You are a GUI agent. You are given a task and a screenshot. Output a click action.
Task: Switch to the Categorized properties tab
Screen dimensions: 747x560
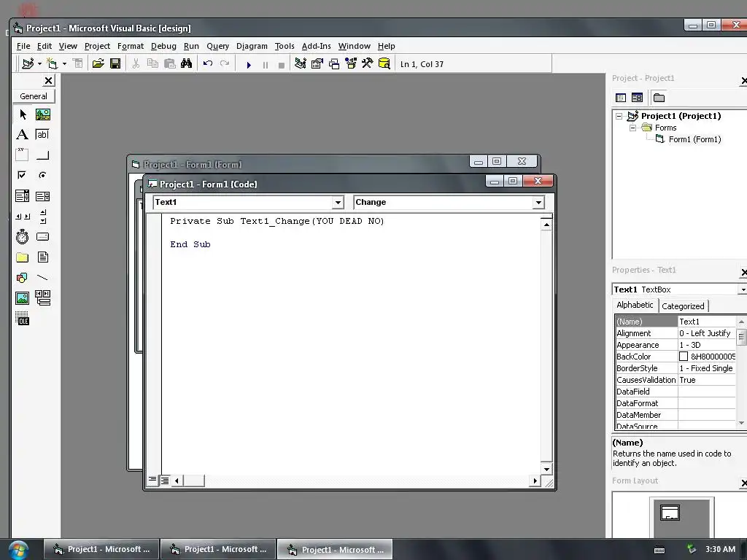[683, 306]
